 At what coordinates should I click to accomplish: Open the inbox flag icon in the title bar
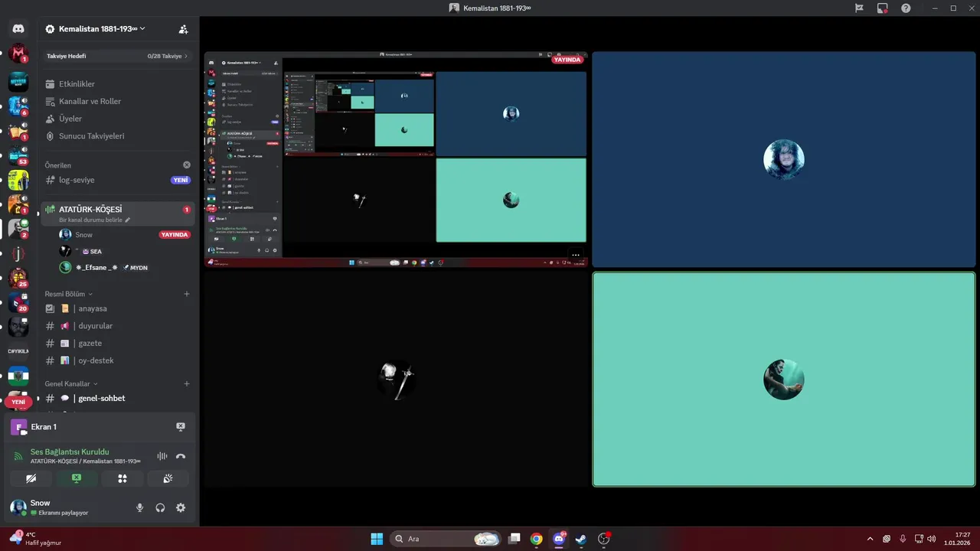coord(859,8)
